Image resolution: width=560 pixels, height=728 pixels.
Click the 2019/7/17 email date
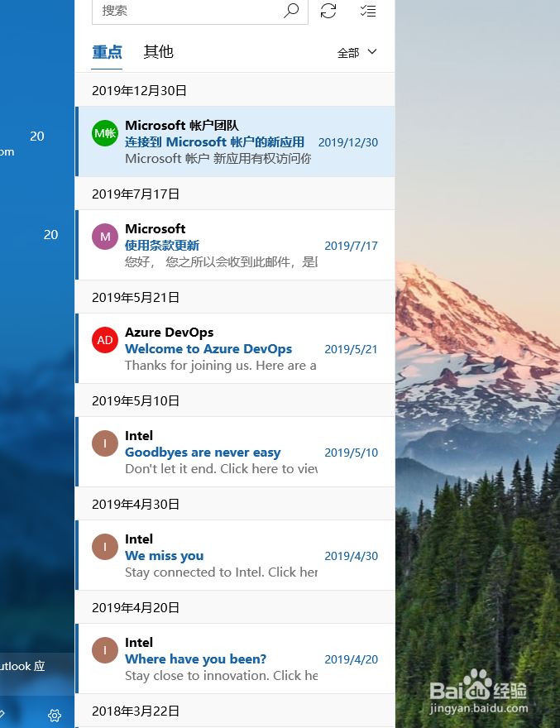pyautogui.click(x=351, y=246)
